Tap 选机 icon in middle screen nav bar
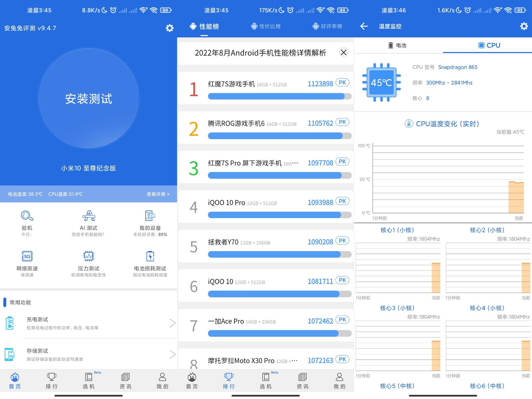 pyautogui.click(x=265, y=377)
